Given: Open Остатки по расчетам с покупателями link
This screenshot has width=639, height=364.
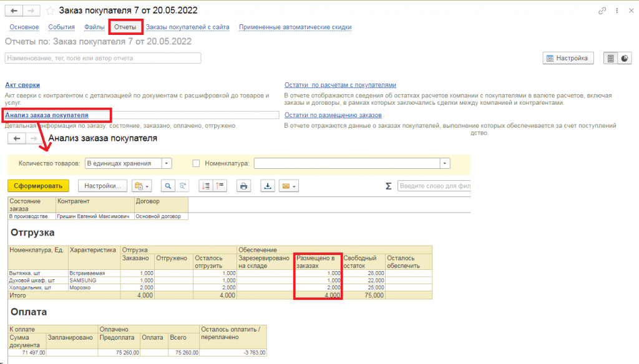Looking at the screenshot, I should pyautogui.click(x=340, y=85).
